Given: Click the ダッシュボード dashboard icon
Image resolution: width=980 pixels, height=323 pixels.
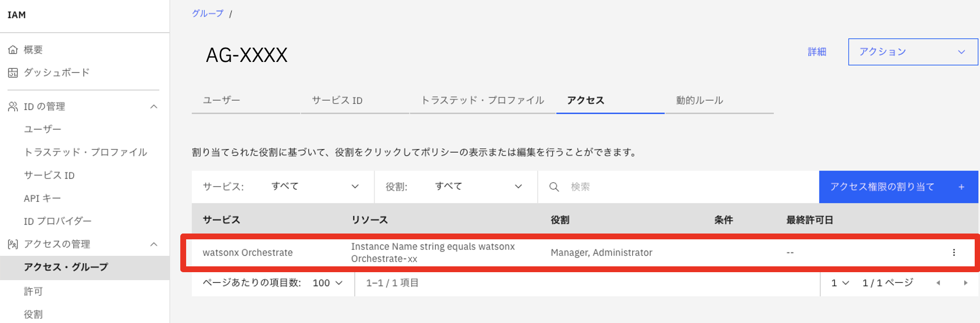Looking at the screenshot, I should 13,73.
